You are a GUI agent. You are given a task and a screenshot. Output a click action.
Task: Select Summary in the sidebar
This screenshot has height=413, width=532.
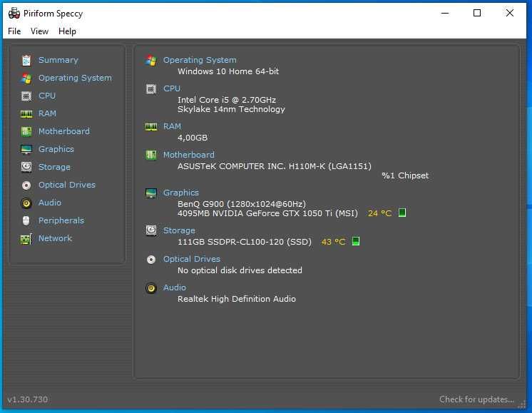point(58,60)
